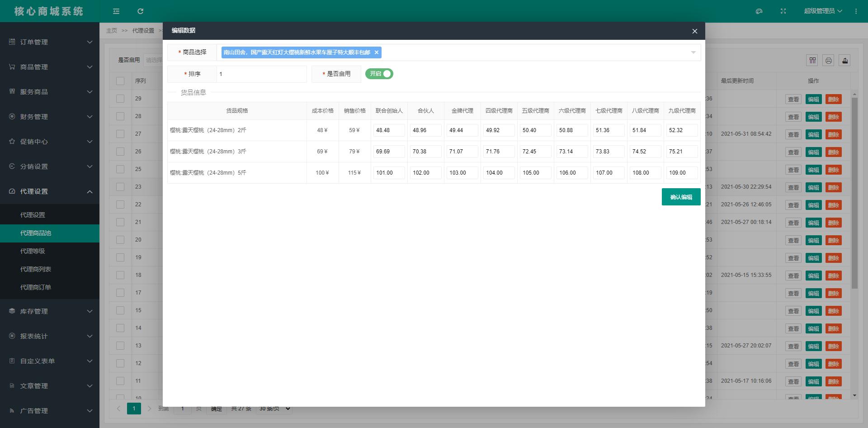Click the export icon in table toolbar
This screenshot has width=868, height=428.
click(844, 60)
